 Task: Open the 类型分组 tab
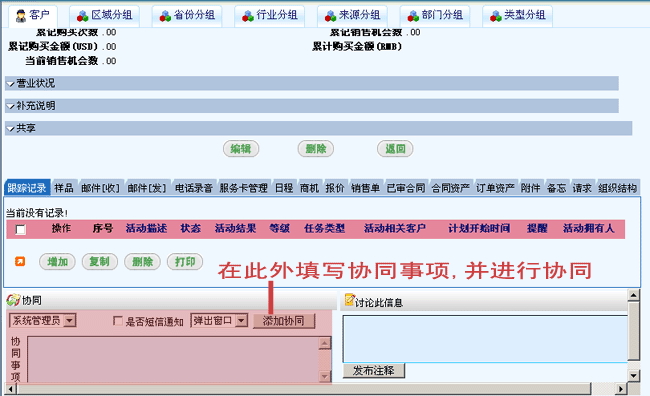(517, 16)
